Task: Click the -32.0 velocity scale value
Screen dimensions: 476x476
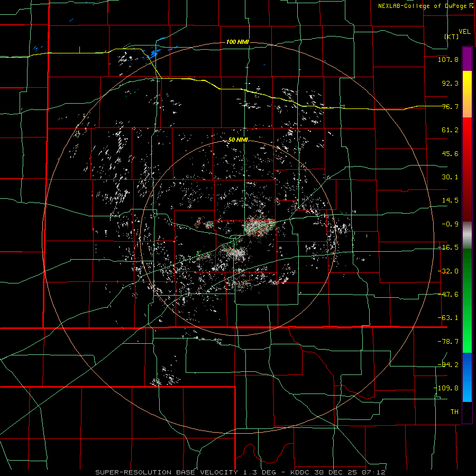Action: pyautogui.click(x=448, y=271)
